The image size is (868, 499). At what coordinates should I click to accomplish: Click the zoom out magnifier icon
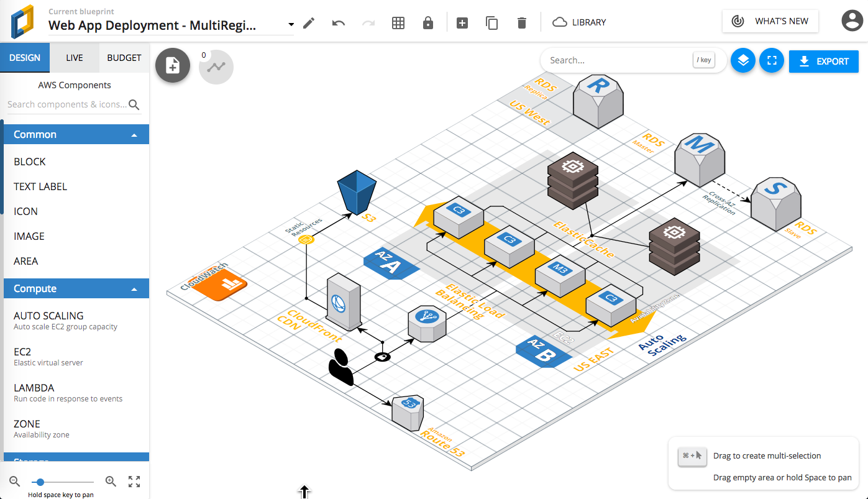pyautogui.click(x=15, y=481)
